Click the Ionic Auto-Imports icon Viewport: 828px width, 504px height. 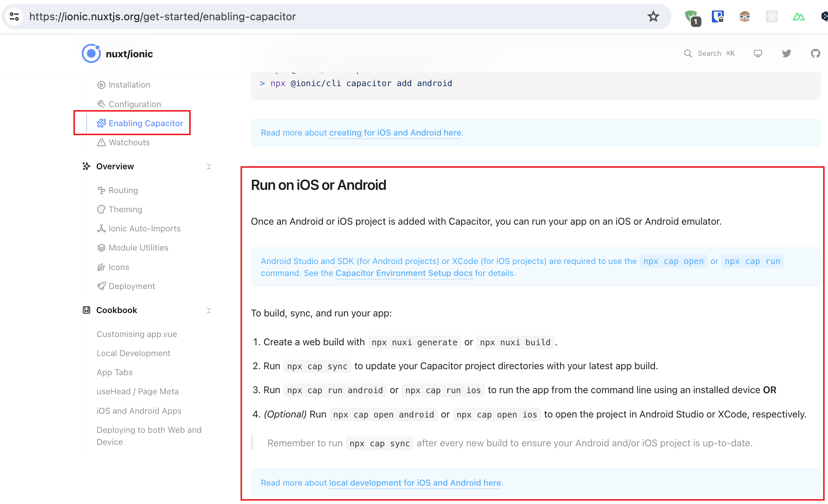pos(101,228)
